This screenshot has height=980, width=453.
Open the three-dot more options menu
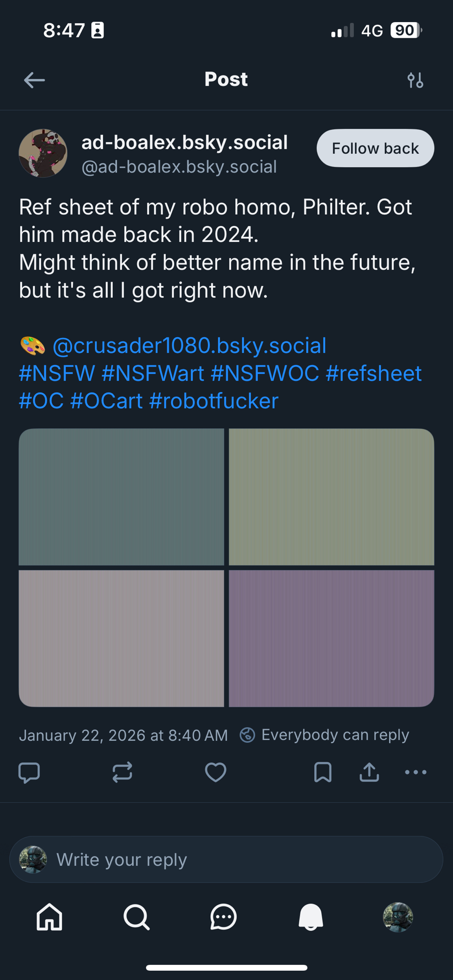pyautogui.click(x=416, y=773)
